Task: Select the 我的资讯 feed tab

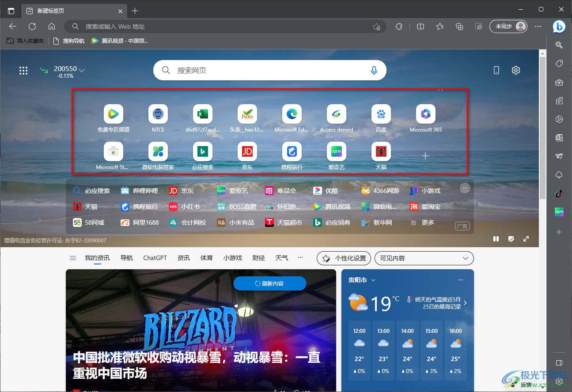Action: pyautogui.click(x=98, y=258)
